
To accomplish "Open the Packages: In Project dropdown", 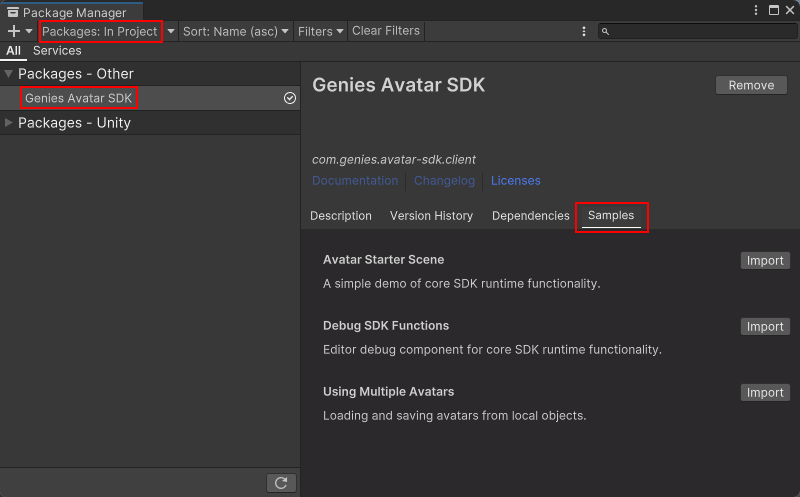I will (x=101, y=31).
